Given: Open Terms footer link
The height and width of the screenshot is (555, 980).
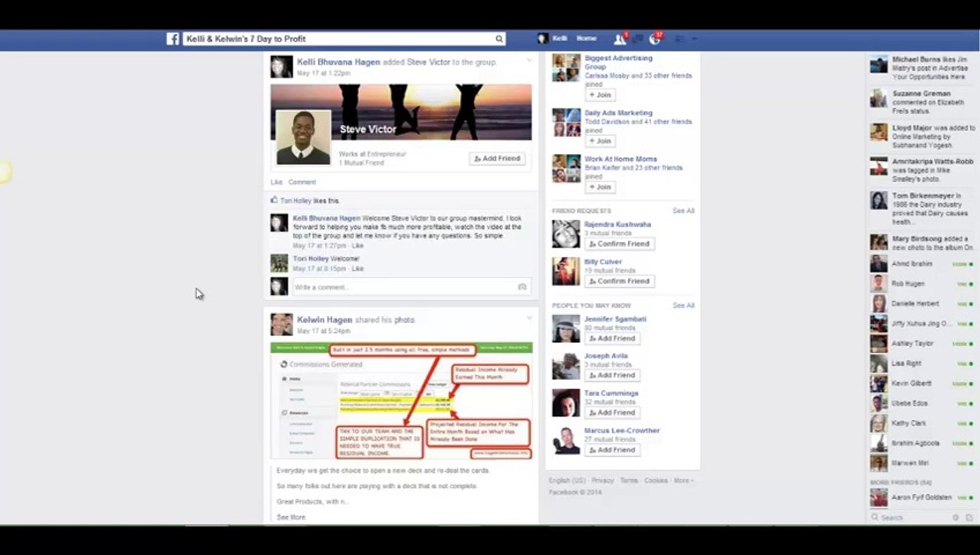Looking at the screenshot, I should [x=629, y=480].
